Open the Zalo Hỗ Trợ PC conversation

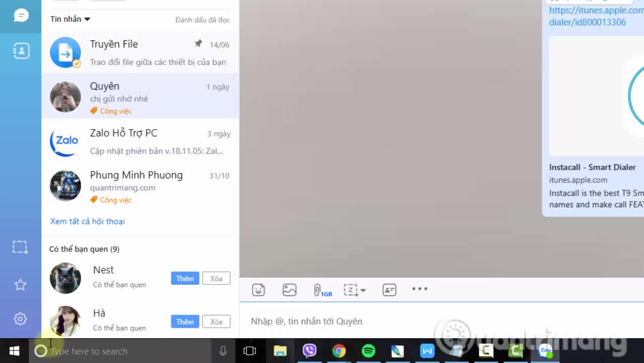click(x=140, y=142)
